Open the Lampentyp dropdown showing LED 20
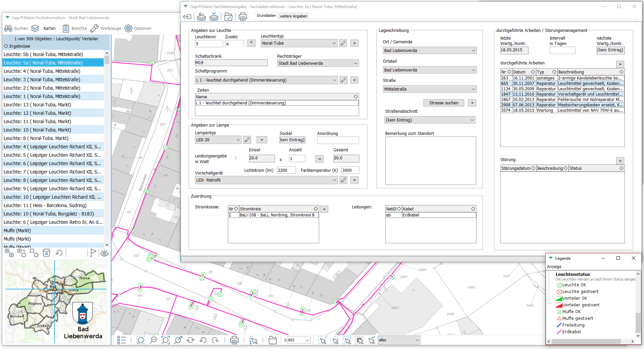This screenshot has width=644, height=349. 218,140
